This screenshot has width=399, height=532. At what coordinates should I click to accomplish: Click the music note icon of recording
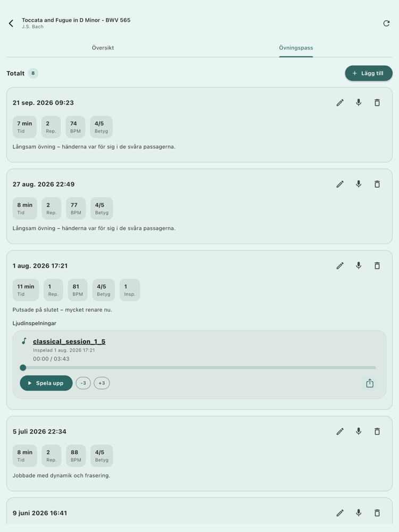[24, 341]
